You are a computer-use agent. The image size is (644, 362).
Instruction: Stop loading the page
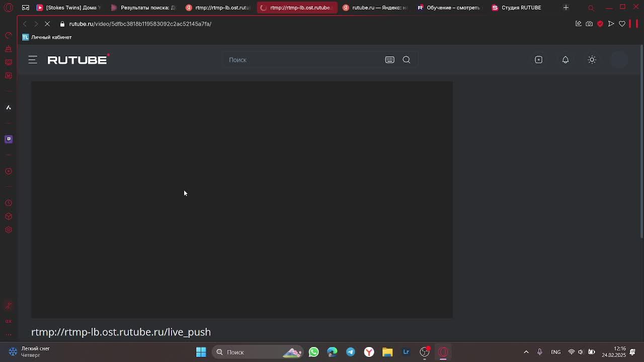(47, 24)
